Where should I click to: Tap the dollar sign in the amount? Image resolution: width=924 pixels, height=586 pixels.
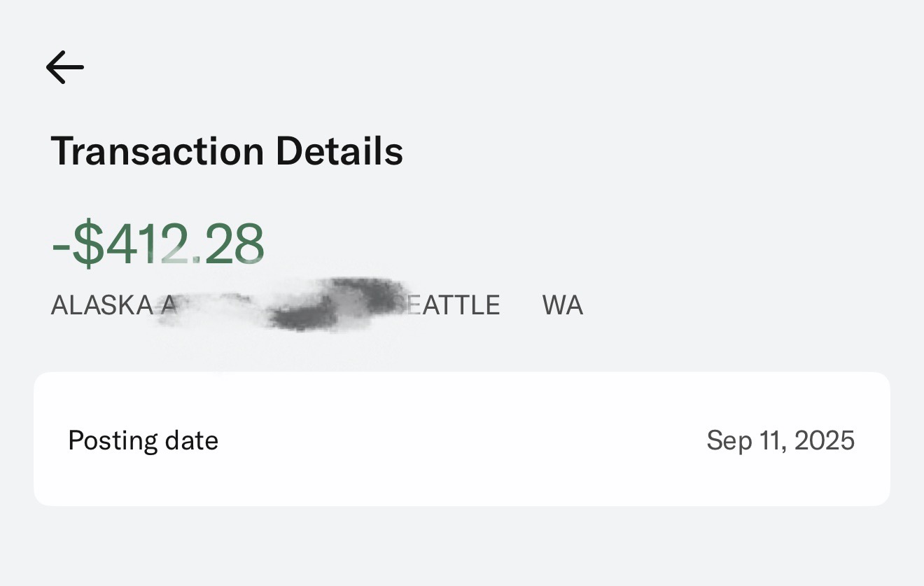pyautogui.click(x=87, y=244)
